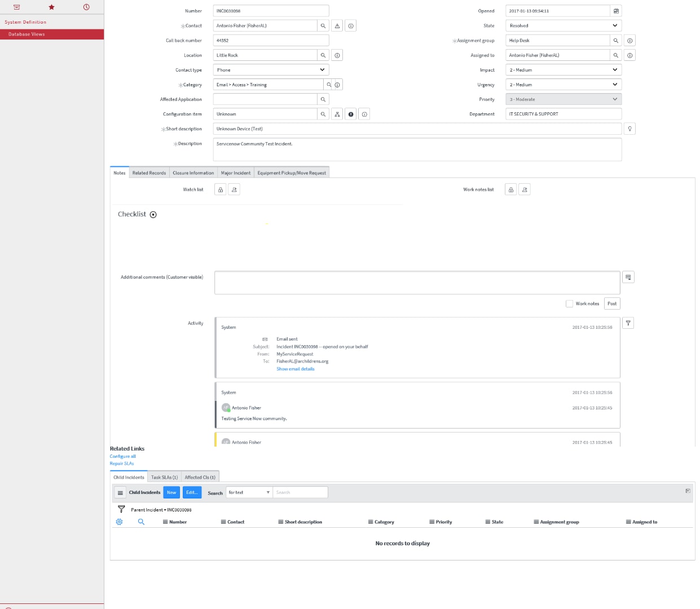
Task: Select the Child Incidents tab
Action: click(x=129, y=477)
